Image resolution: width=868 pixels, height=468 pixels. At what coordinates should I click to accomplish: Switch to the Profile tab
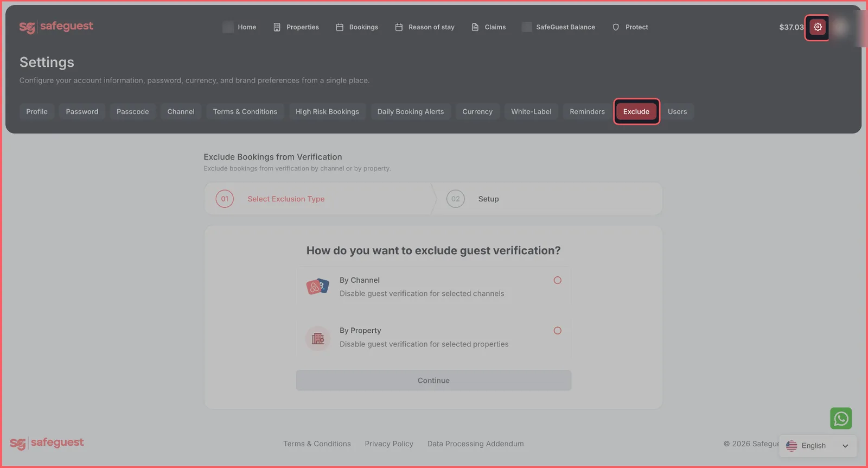(x=37, y=111)
